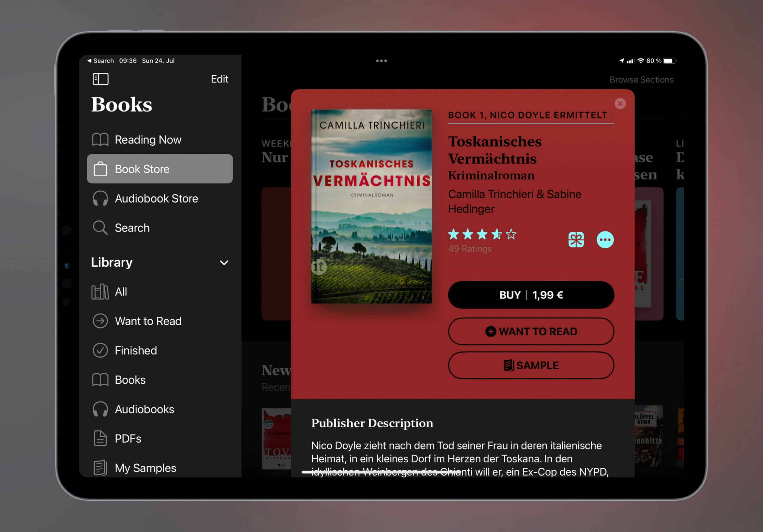The width and height of the screenshot is (763, 532).
Task: Click the gift this book icon
Action: (x=576, y=240)
